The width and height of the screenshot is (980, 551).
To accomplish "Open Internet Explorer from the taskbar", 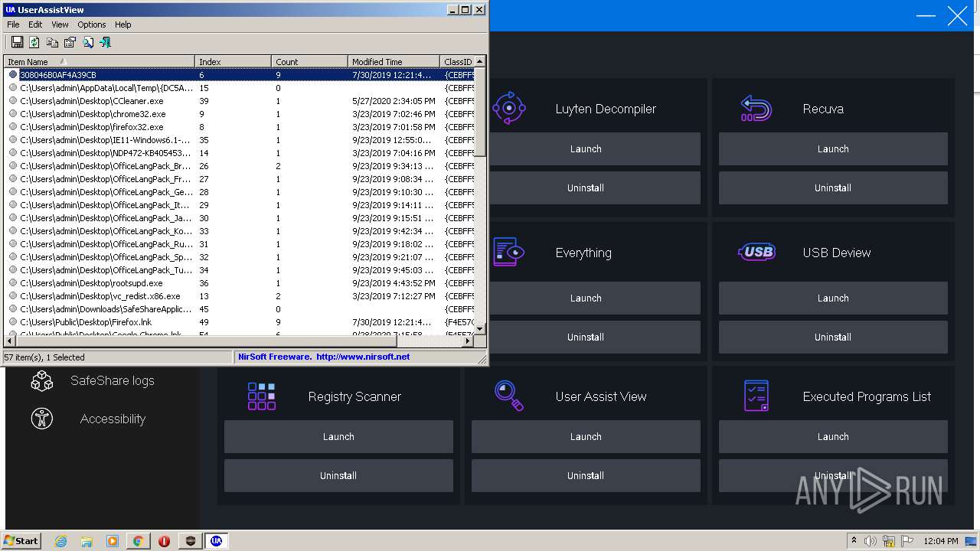I will click(60, 541).
